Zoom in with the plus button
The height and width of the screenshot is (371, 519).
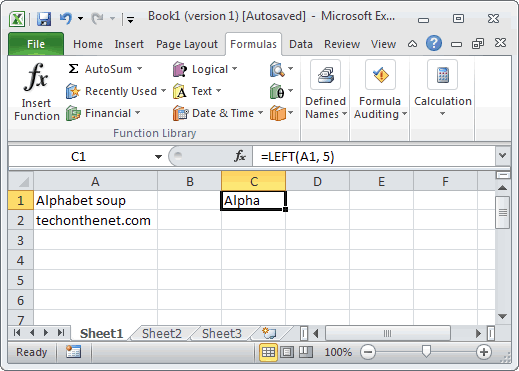484,352
